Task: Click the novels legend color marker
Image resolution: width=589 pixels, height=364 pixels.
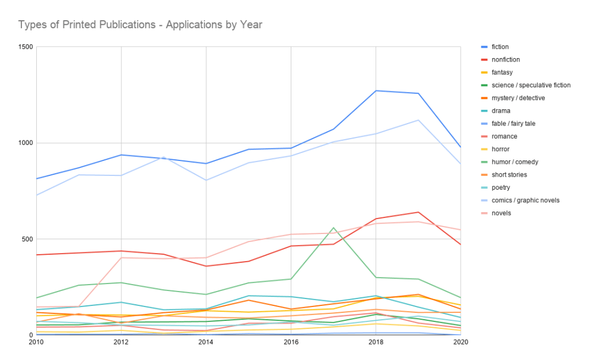Action: 485,213
